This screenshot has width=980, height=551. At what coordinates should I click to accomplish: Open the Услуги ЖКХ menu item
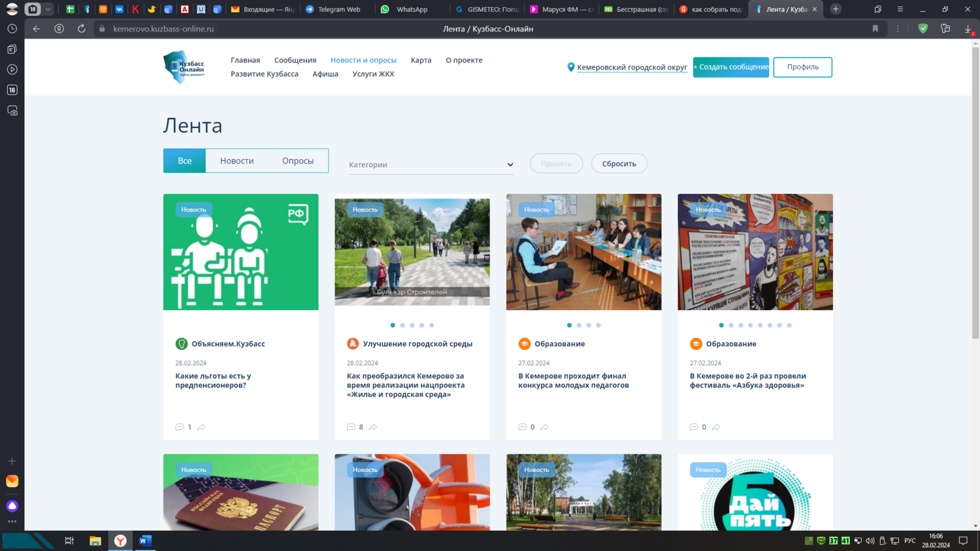point(373,74)
